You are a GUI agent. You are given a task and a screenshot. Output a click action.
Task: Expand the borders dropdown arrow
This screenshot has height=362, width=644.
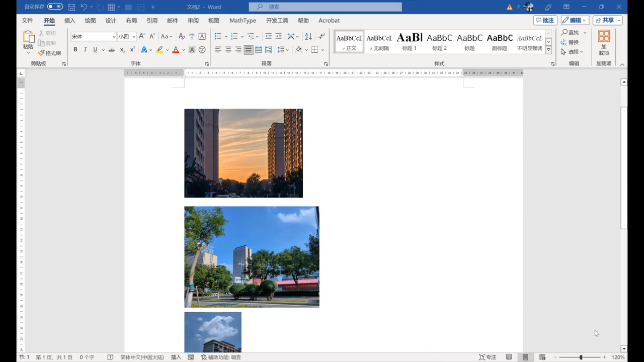click(323, 50)
